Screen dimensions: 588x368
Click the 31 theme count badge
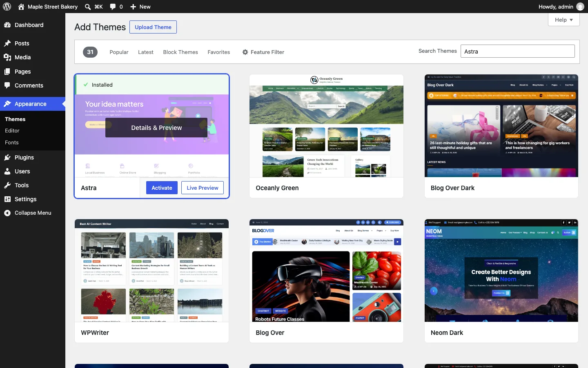point(90,52)
